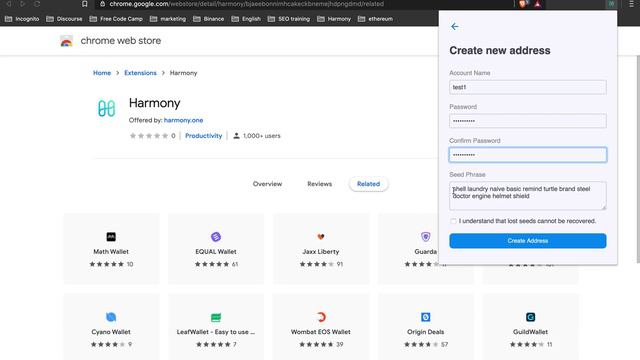Open the Wombat EOS Wallet icon
Image resolution: width=640 pixels, height=360 pixels.
(x=321, y=317)
